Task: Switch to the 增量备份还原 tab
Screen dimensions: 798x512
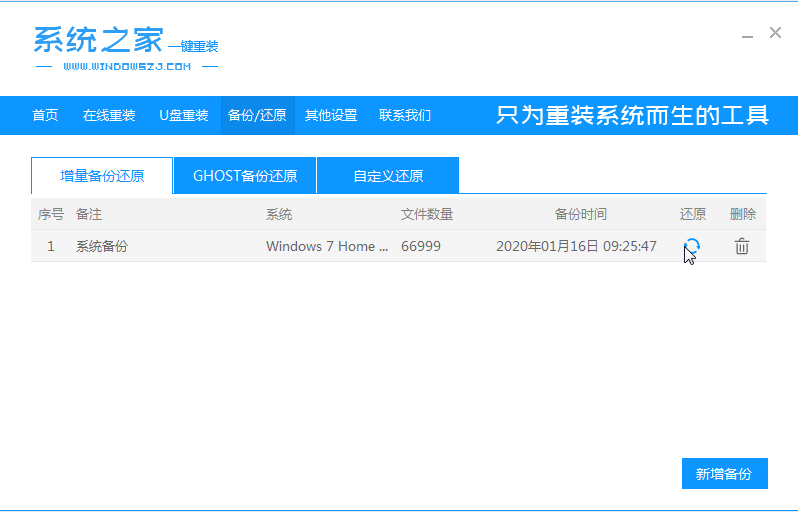Action: point(102,176)
